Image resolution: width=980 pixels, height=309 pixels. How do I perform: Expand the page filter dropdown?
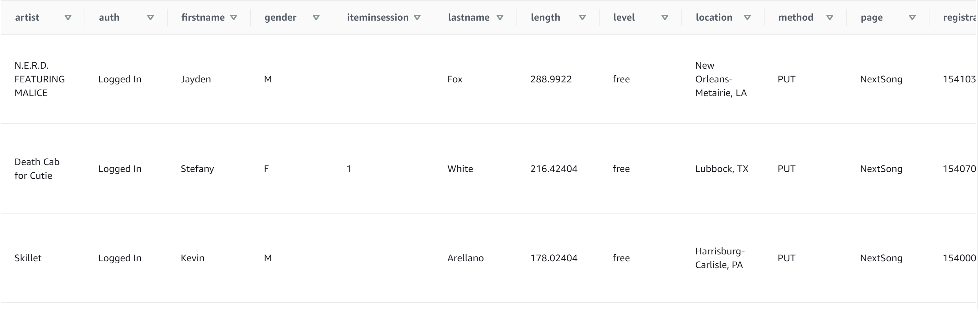coord(912,17)
